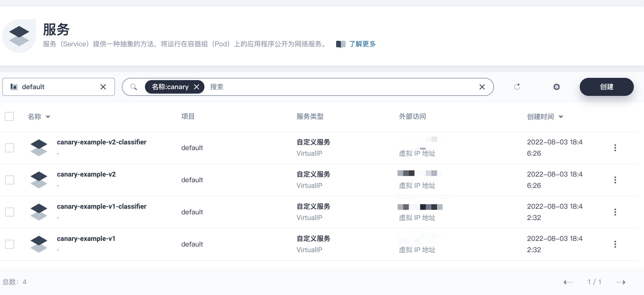Clear the default project selection

pyautogui.click(x=103, y=87)
